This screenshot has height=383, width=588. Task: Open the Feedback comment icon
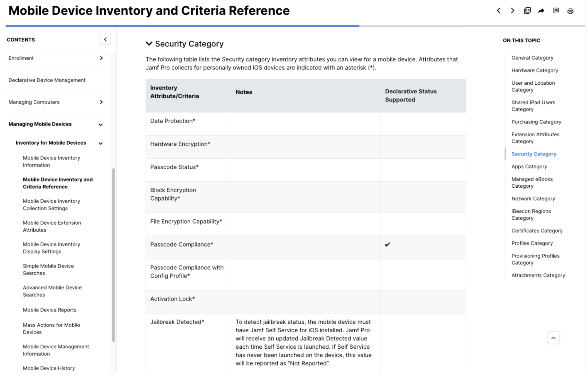pyautogui.click(x=556, y=11)
